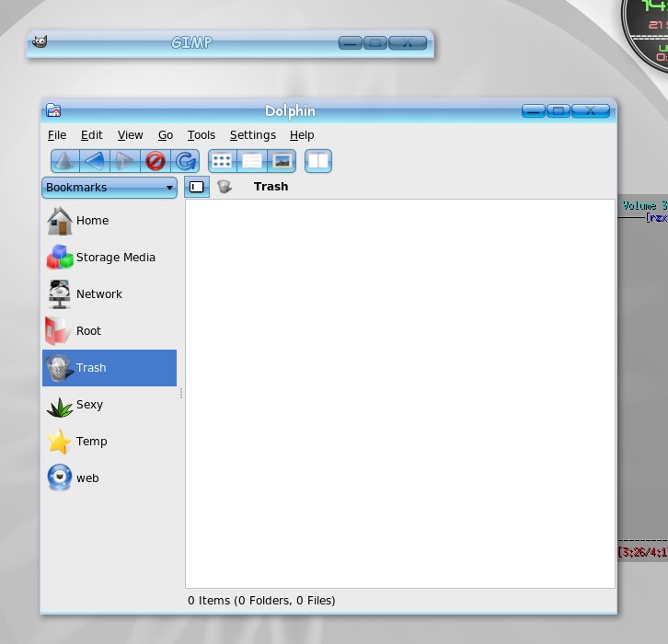Close the Dolphin window

click(x=591, y=111)
